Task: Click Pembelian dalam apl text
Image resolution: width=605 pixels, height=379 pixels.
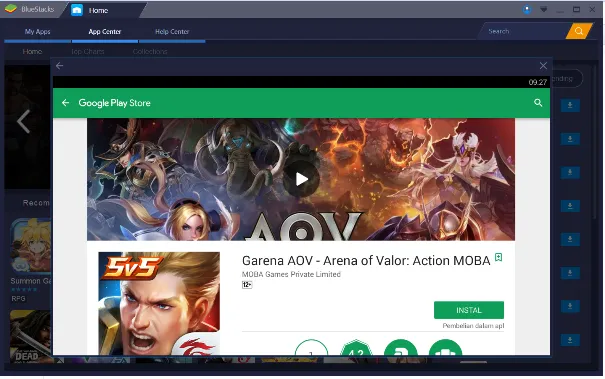Action: tap(473, 326)
